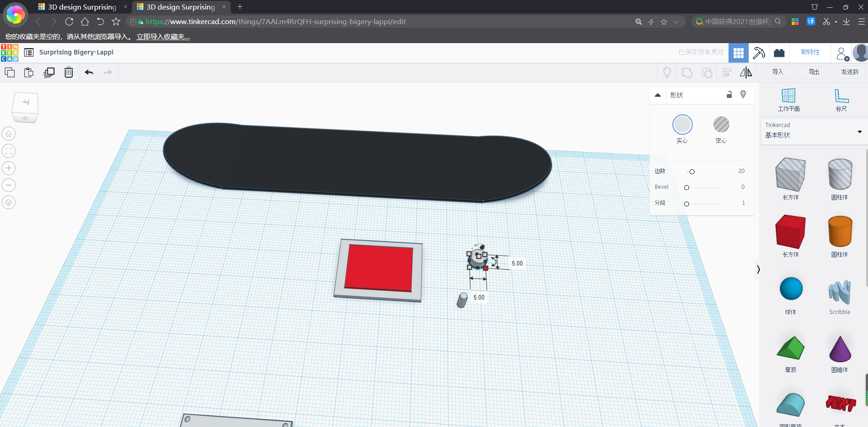Collapse the shape inspector panel arrow
868x427 pixels.
click(x=658, y=95)
